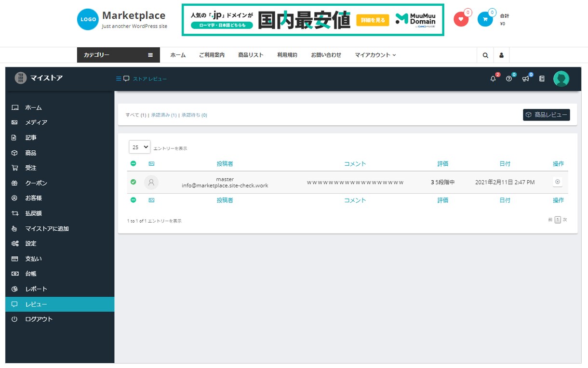Filter reviews by 承認済み (1)
The image size is (588, 368).
point(164,115)
